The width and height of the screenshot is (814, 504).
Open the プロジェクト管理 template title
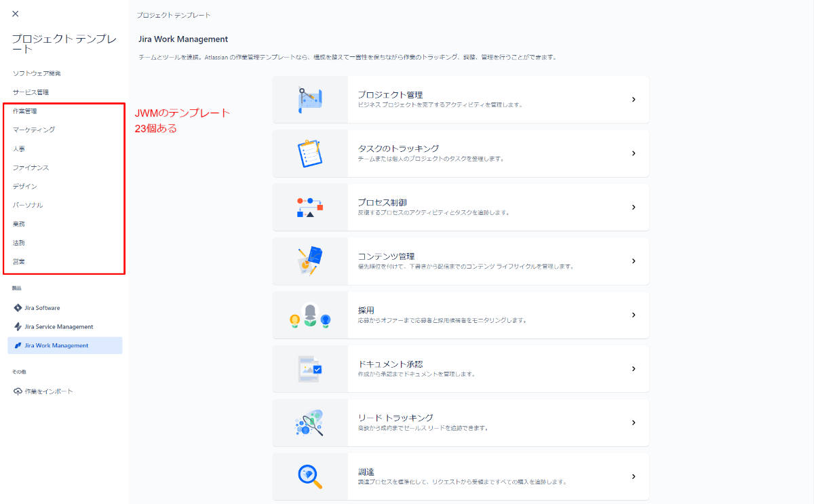point(391,95)
